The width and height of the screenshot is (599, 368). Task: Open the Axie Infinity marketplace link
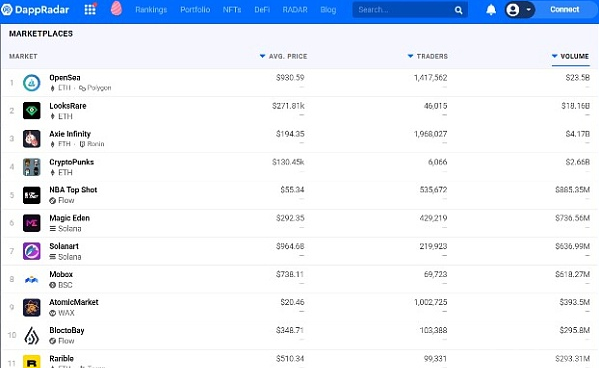pos(70,134)
